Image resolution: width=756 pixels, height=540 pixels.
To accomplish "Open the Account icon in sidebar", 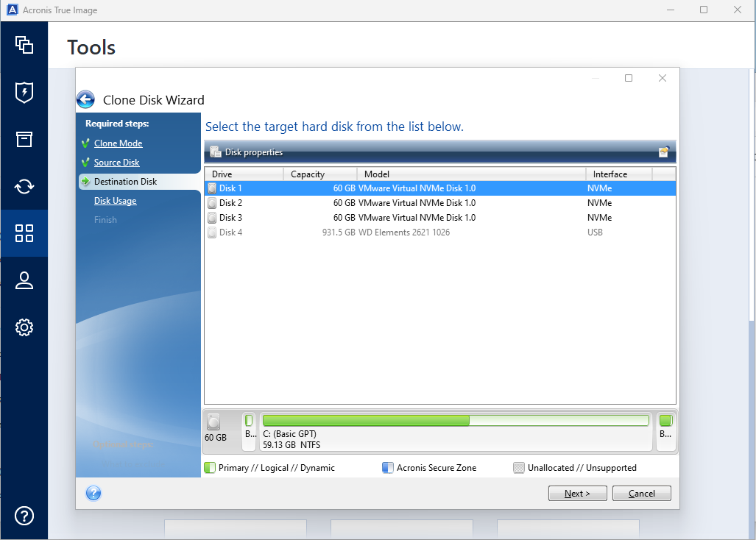I will click(x=24, y=280).
